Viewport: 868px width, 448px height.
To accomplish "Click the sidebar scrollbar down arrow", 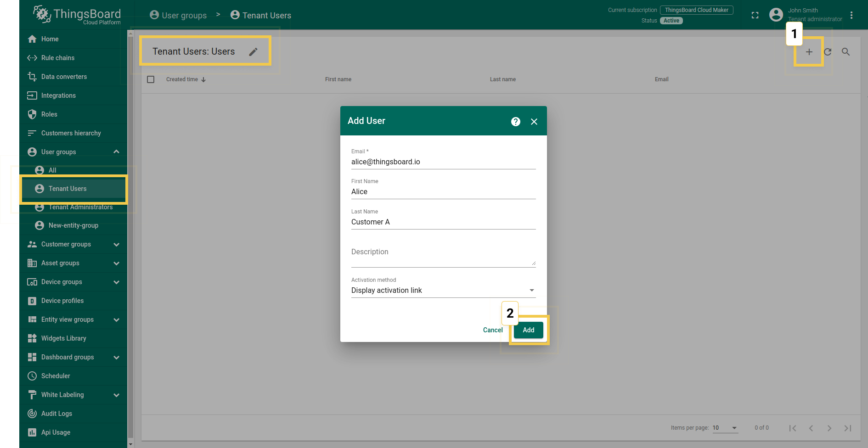I will click(130, 444).
